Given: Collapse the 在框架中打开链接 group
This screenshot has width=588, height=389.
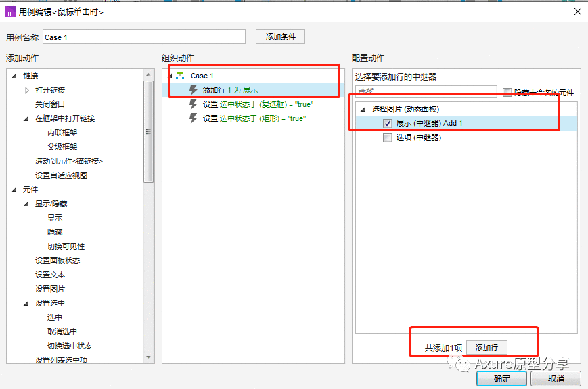Looking at the screenshot, I should tap(26, 119).
